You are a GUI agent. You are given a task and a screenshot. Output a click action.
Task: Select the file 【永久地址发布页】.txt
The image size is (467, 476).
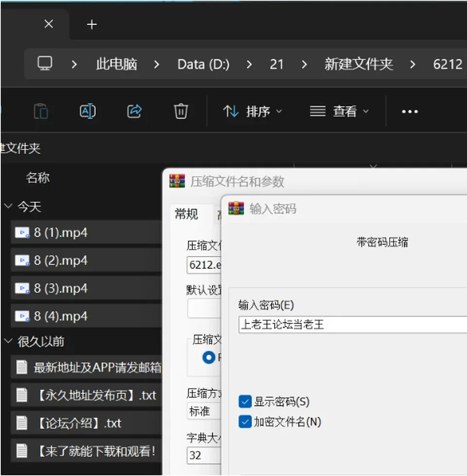pos(86,395)
